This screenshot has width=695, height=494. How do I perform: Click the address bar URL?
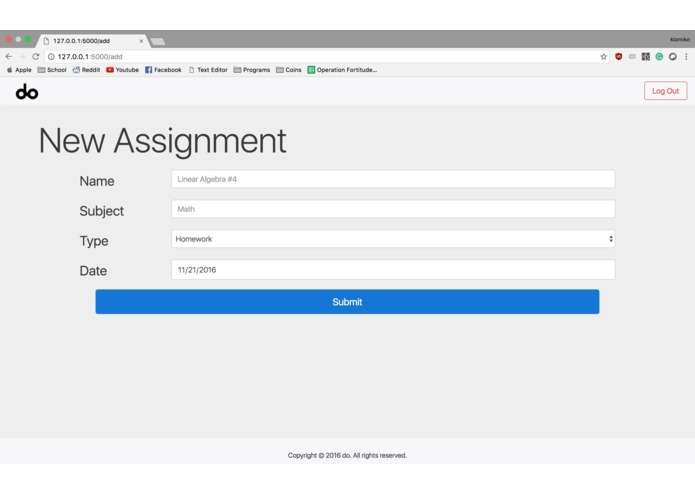90,57
